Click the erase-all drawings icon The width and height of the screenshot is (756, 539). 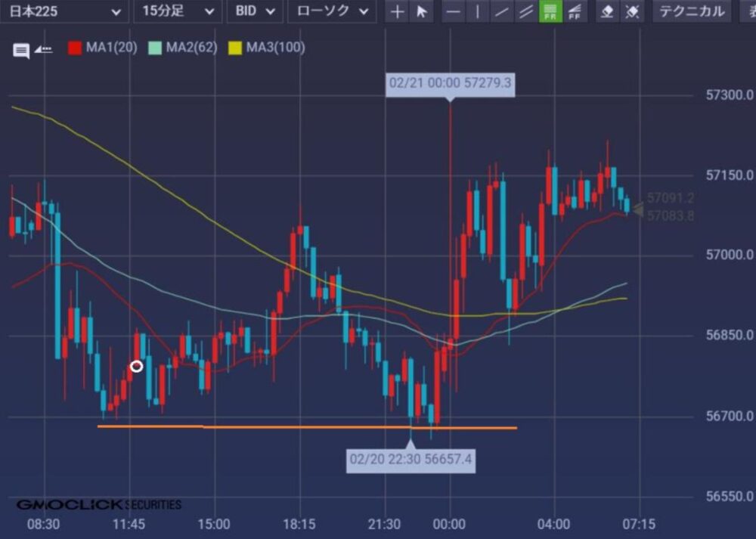coord(632,12)
